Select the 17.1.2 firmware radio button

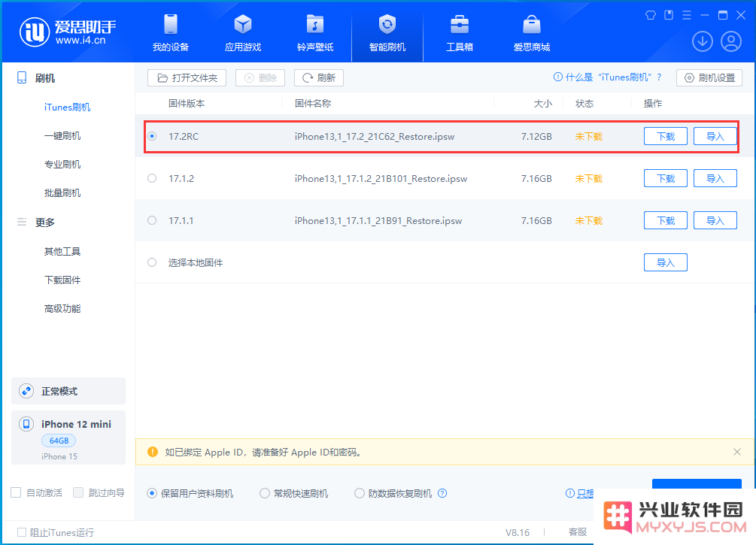coord(152,178)
